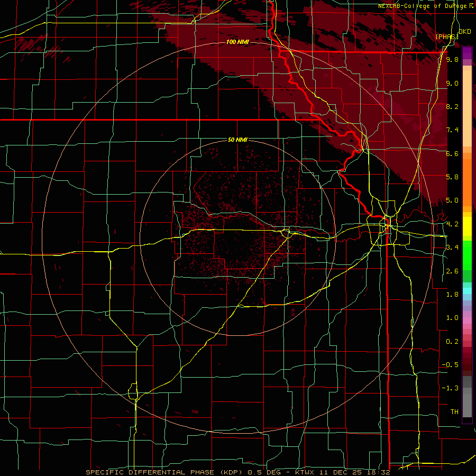Click the pink segment of the color scale
Image resolution: width=476 pixels, height=476 pixels.
pos(467,321)
